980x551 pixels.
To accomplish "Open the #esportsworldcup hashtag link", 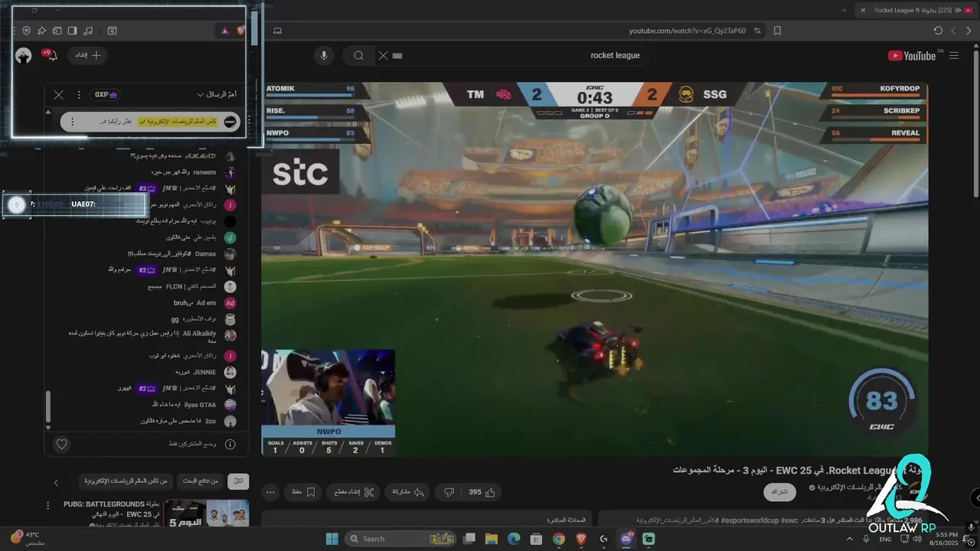I will [750, 520].
